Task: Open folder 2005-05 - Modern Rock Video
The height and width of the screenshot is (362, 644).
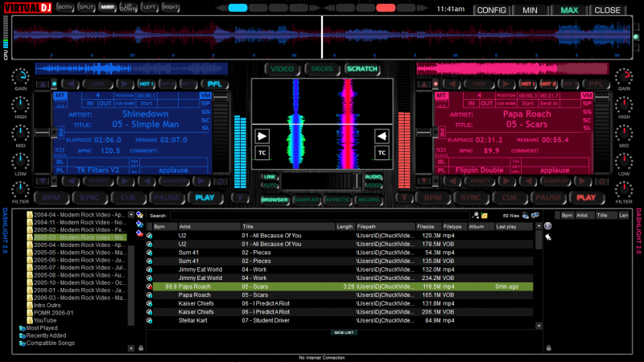Action: [x=80, y=253]
